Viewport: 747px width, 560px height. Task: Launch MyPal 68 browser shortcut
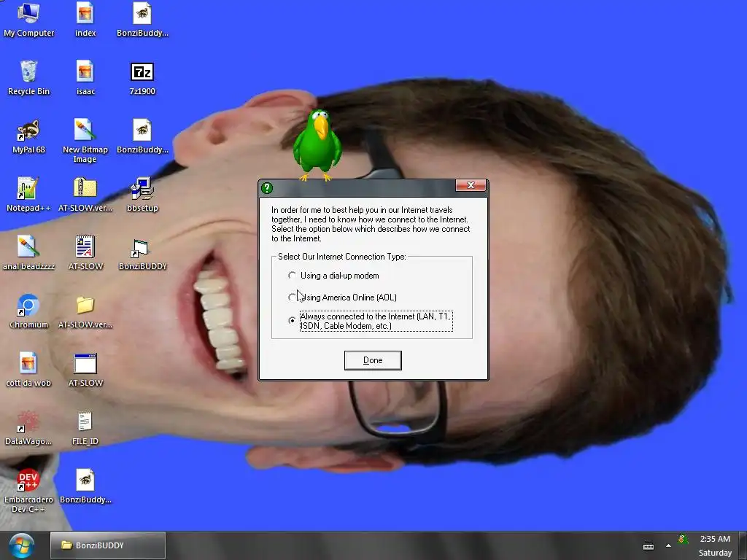pyautogui.click(x=28, y=136)
